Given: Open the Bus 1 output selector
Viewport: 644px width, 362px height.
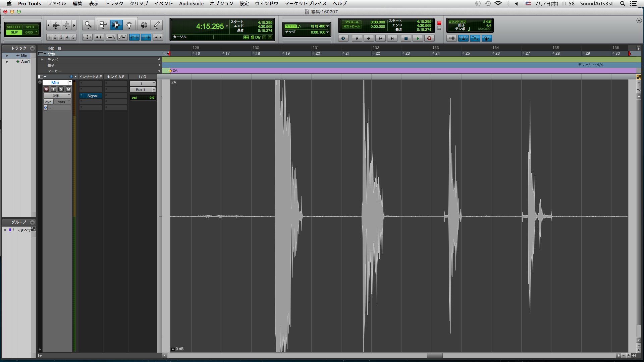Looking at the screenshot, I should pos(141,90).
